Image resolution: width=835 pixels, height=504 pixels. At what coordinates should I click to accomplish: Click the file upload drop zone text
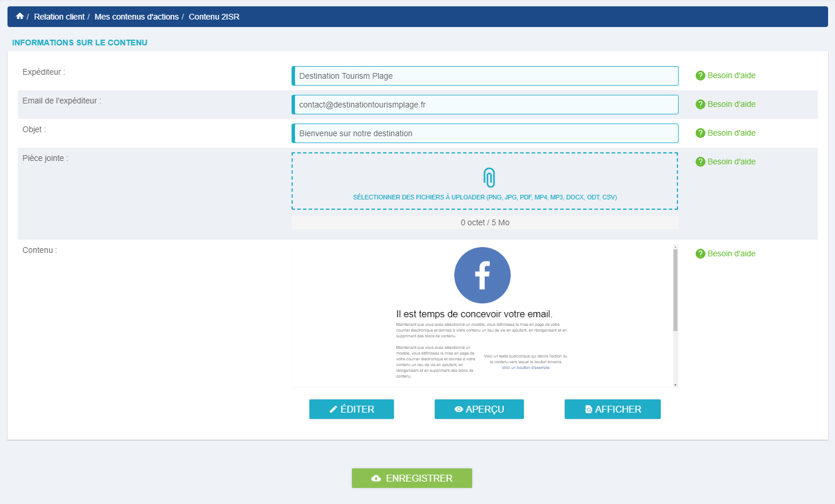pos(485,197)
